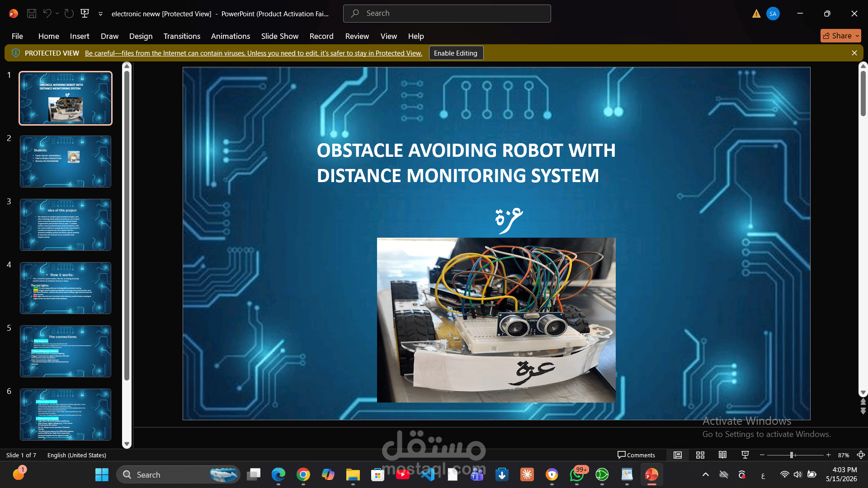Click the volume speaker tray icon
Screen dimensions: 868x488
(x=797, y=474)
